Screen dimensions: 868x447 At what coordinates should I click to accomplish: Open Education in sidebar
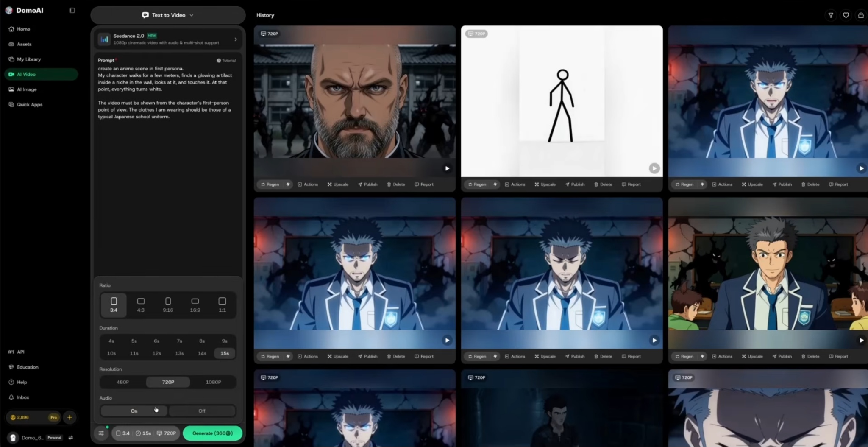pyautogui.click(x=41, y=367)
